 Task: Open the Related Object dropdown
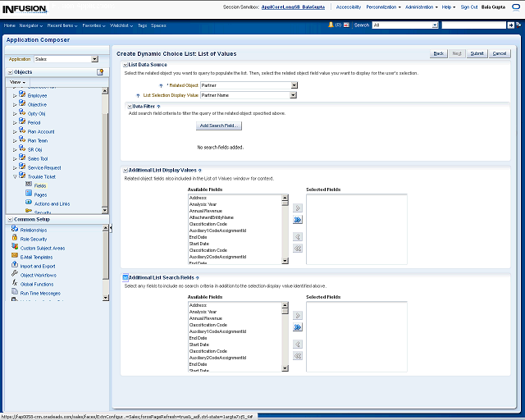[294, 85]
